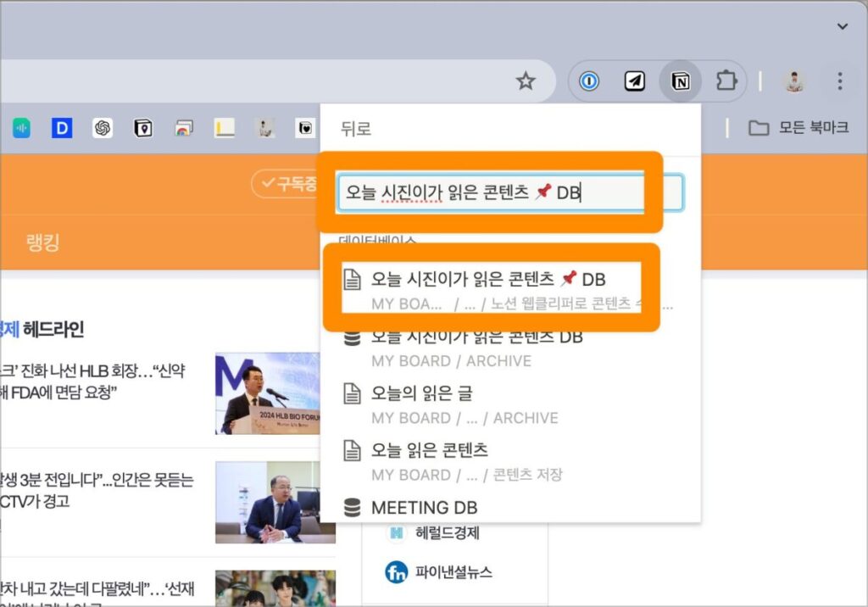868x607 pixels.
Task: Open the teal audio waveform bookmark
Action: click(21, 128)
